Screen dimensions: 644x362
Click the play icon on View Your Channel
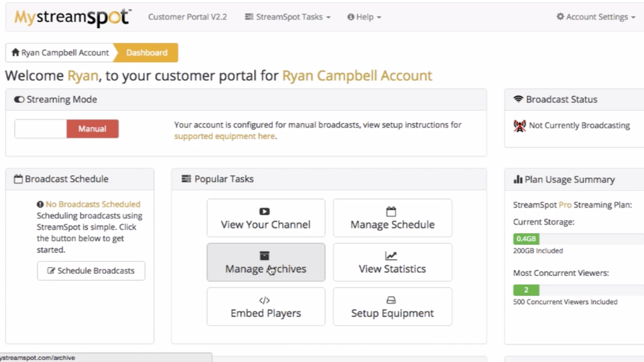pyautogui.click(x=265, y=212)
